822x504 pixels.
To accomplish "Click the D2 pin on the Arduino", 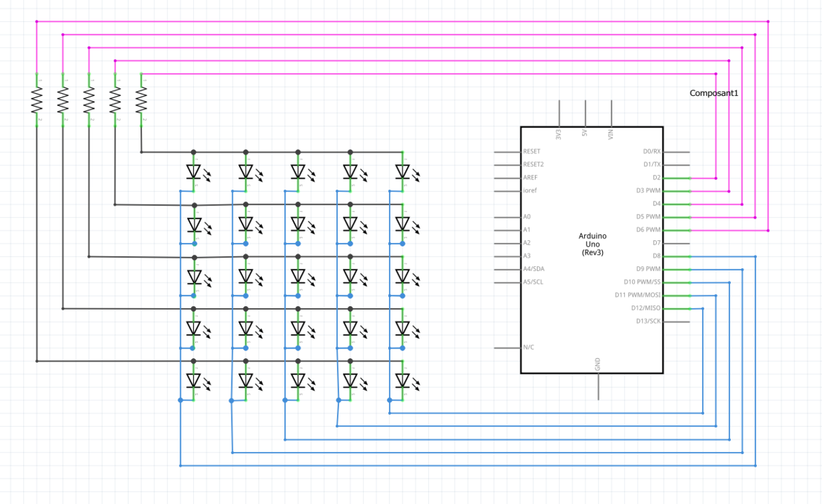I will coord(676,178).
